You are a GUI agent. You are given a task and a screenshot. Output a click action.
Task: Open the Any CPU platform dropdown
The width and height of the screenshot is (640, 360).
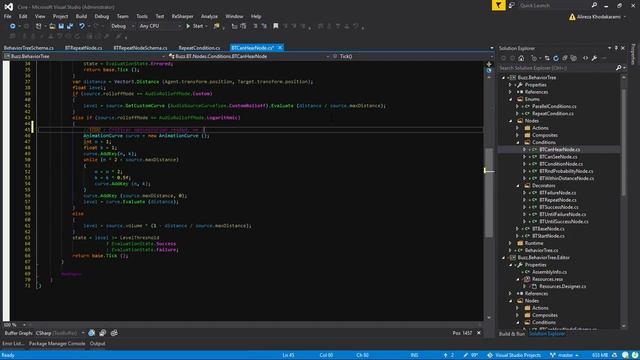(x=160, y=26)
